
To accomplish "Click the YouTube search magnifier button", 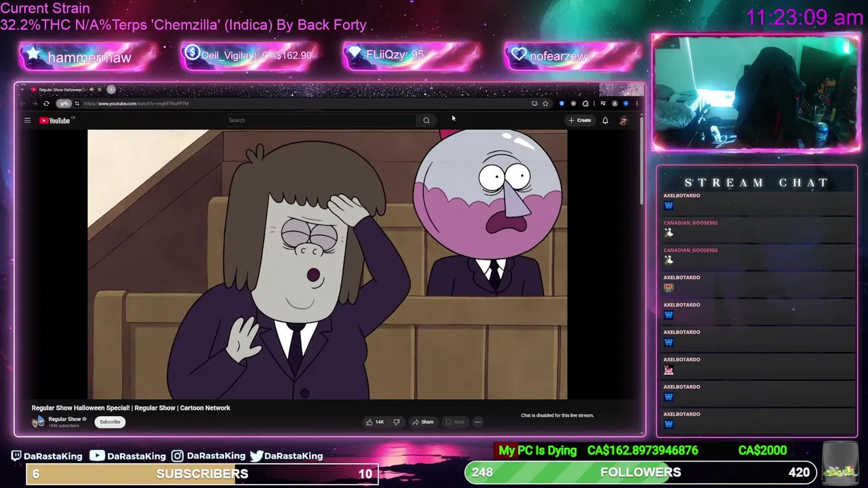I will pyautogui.click(x=427, y=121).
